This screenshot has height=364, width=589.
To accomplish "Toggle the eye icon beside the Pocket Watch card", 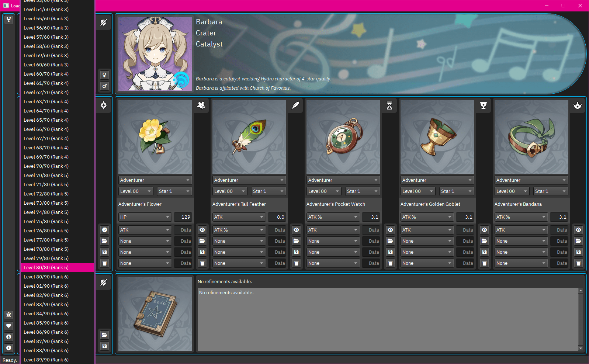I will (297, 230).
